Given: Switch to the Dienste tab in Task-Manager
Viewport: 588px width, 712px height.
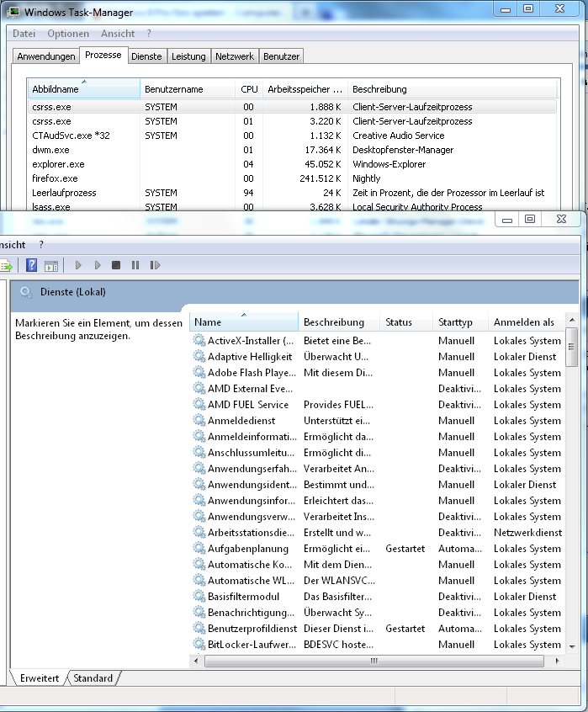Looking at the screenshot, I should point(146,56).
